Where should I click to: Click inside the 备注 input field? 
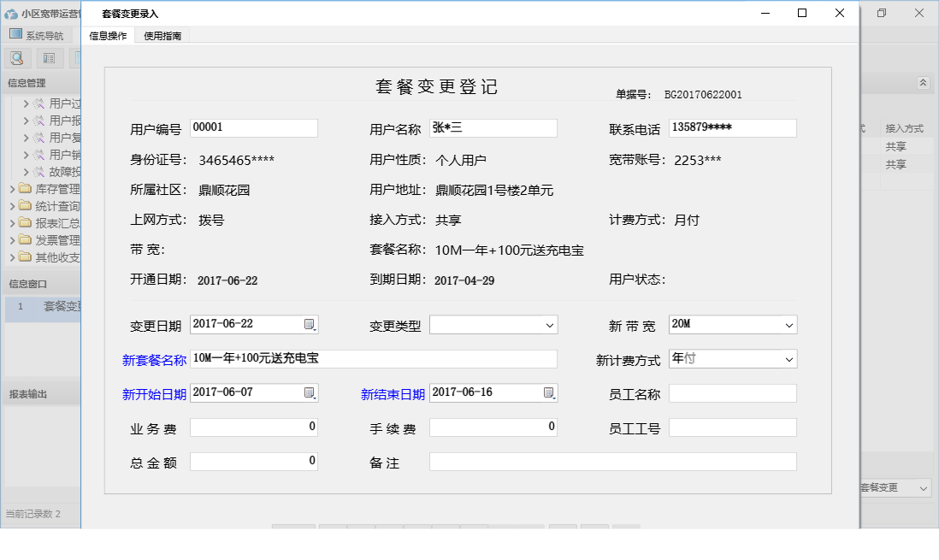click(x=611, y=461)
